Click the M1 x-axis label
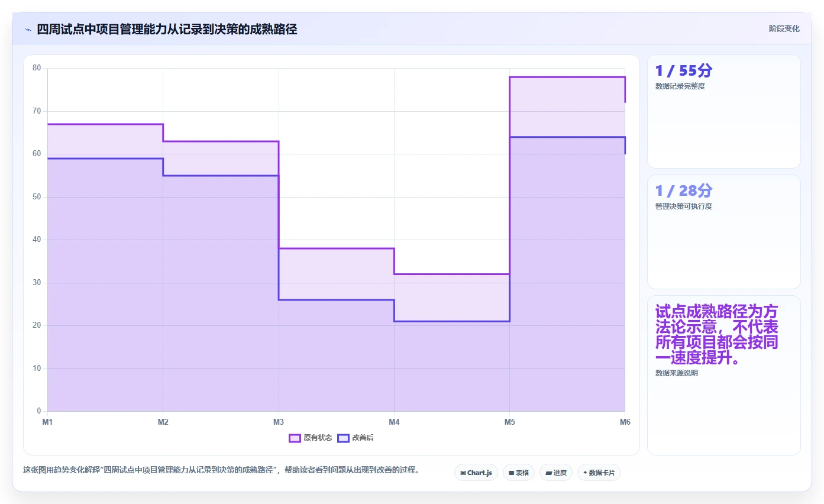 click(47, 422)
